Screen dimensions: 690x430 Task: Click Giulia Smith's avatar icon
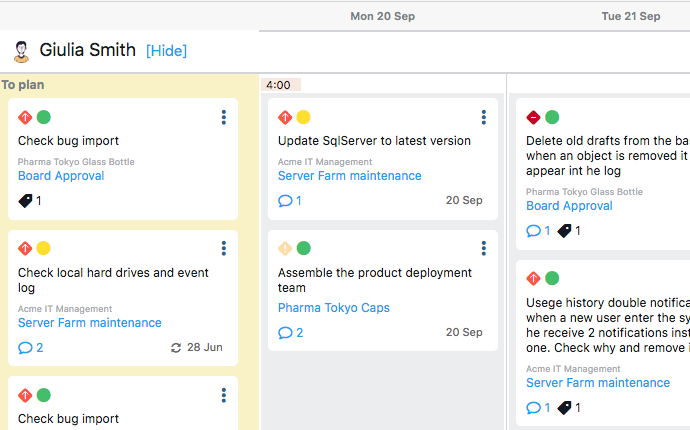[20, 50]
